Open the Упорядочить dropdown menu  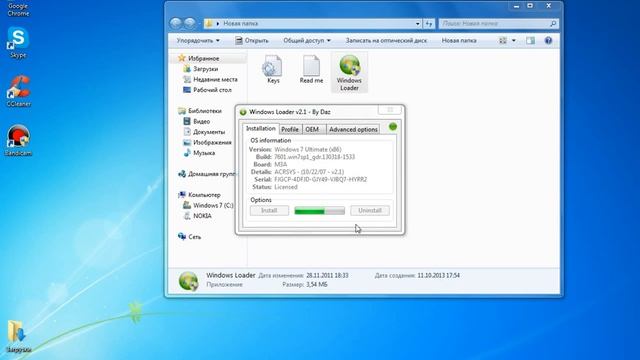198,40
